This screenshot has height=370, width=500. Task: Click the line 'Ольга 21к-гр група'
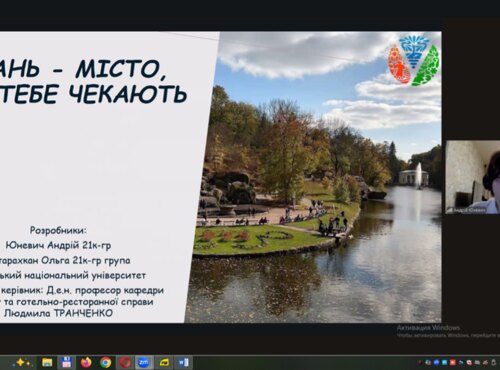click(85, 260)
